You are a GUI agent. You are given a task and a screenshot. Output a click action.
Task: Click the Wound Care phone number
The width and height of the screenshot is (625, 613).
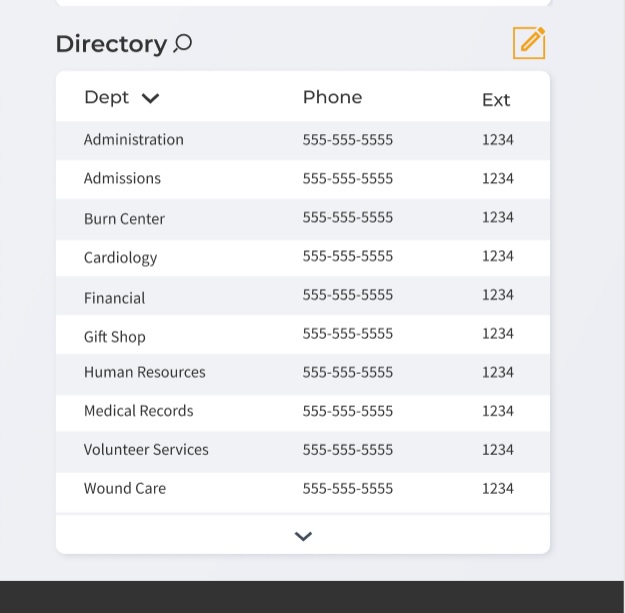pyautogui.click(x=347, y=488)
